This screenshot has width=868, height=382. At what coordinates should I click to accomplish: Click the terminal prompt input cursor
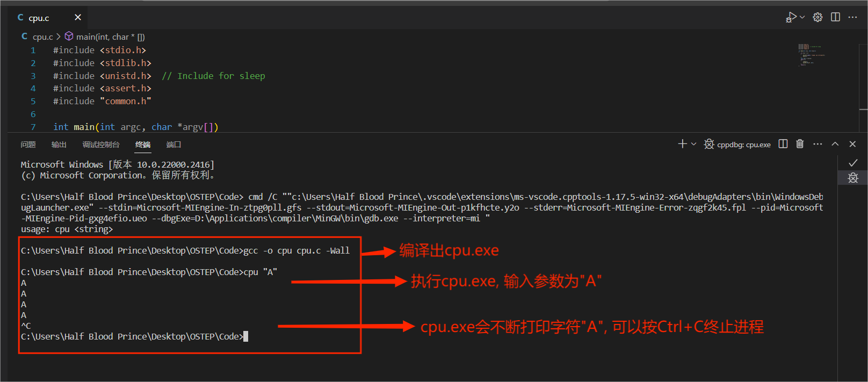pyautogui.click(x=246, y=336)
